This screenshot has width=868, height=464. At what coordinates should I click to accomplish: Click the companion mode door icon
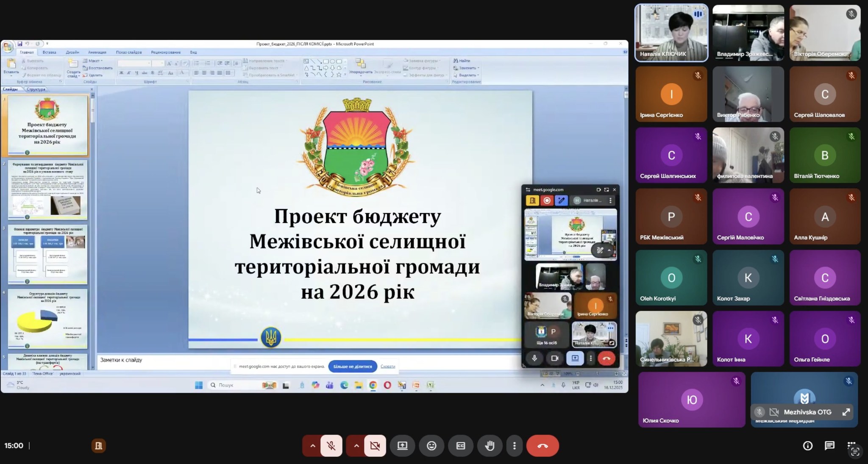(x=98, y=445)
